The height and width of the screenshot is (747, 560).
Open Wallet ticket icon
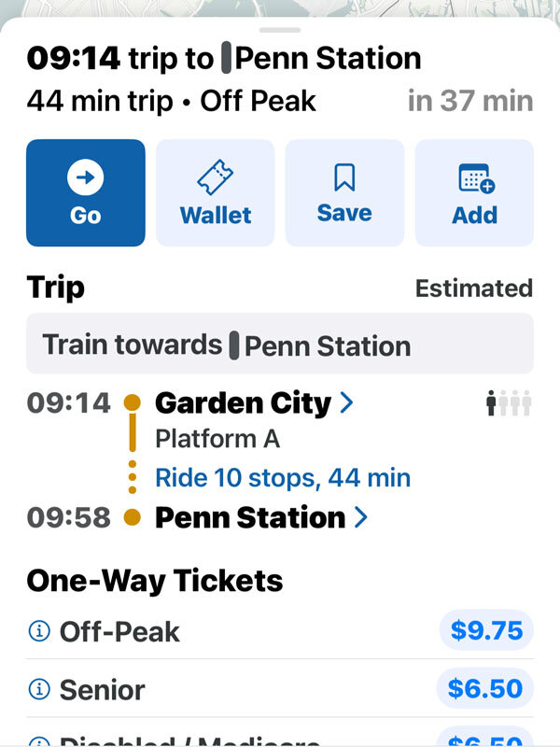tap(216, 177)
